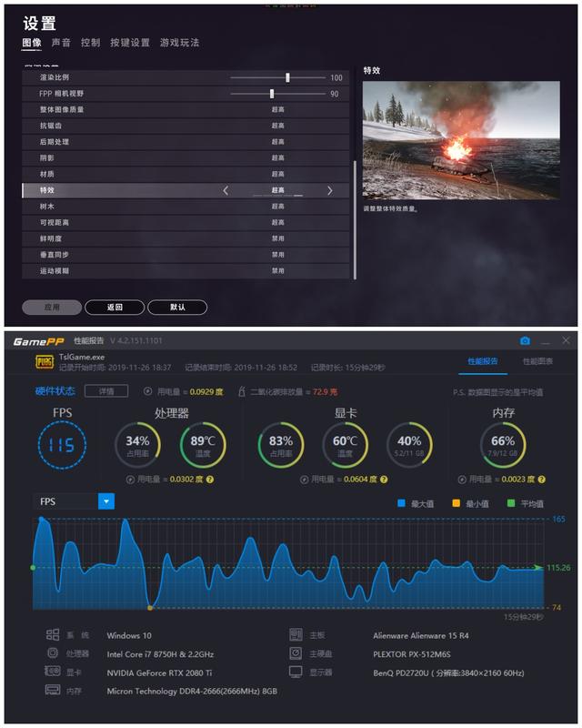Select the 阴影 setting row
The image size is (582, 728).
pyautogui.click(x=186, y=158)
